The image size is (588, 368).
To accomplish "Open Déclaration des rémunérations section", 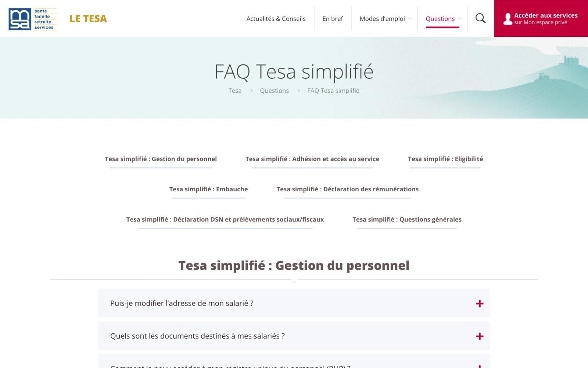I will (347, 189).
